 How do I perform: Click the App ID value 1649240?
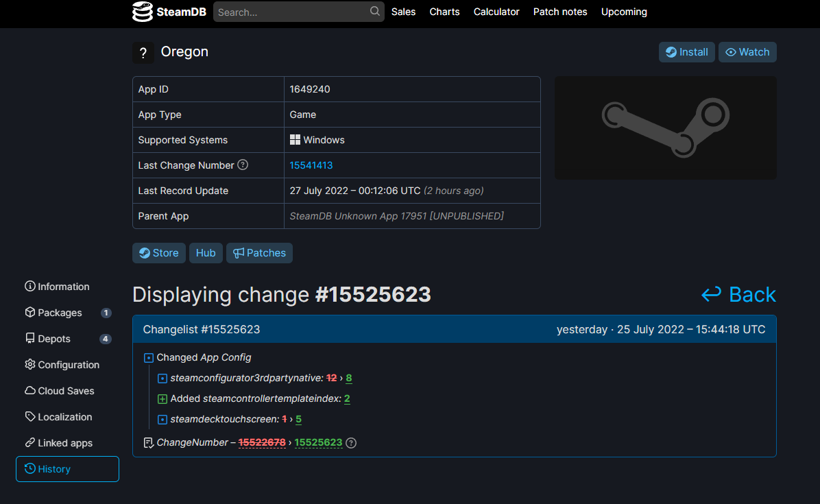(310, 89)
